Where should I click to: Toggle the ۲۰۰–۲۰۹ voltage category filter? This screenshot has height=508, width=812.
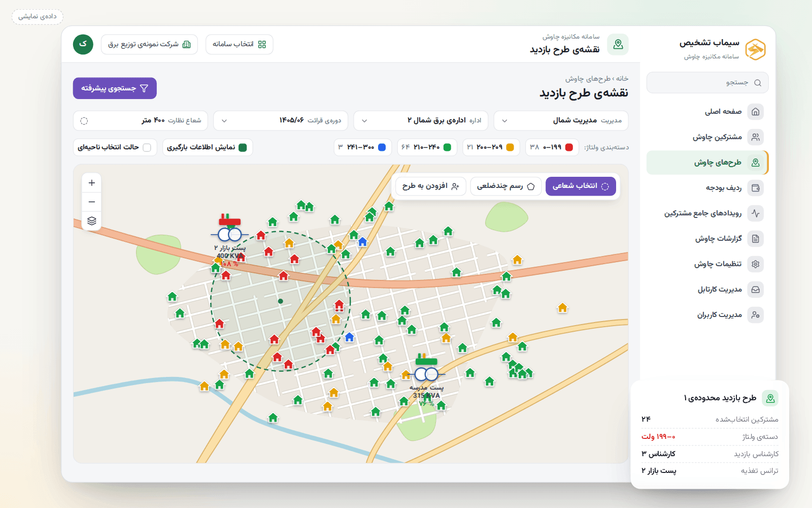click(491, 147)
